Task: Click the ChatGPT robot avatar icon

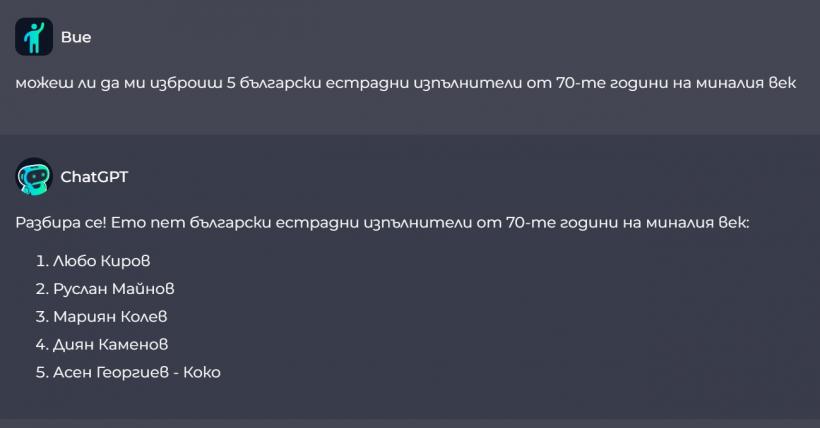Action: click(x=34, y=177)
